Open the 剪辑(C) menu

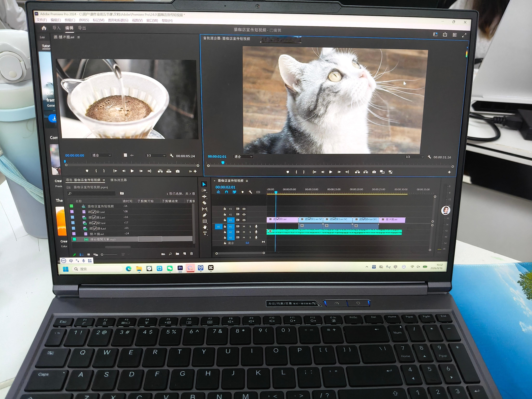point(70,20)
